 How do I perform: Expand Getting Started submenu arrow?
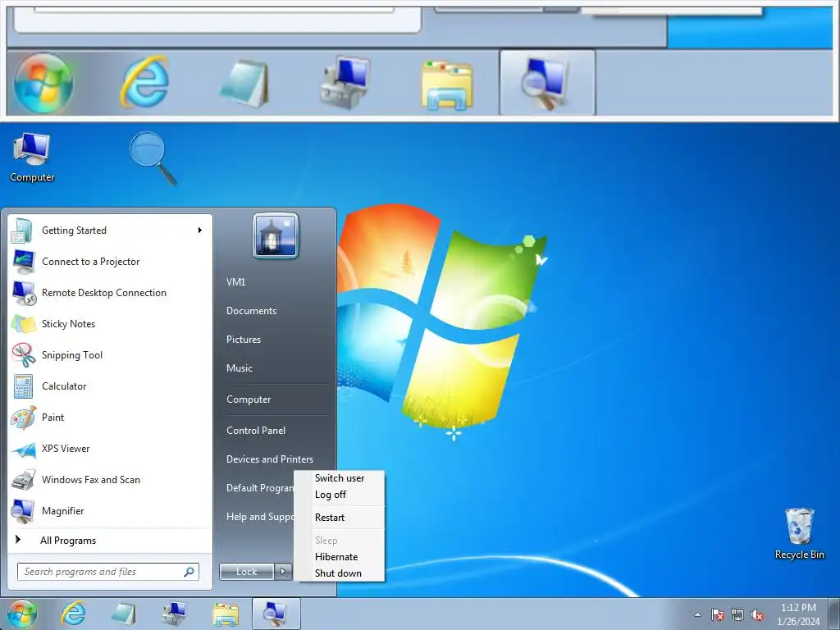tap(200, 231)
